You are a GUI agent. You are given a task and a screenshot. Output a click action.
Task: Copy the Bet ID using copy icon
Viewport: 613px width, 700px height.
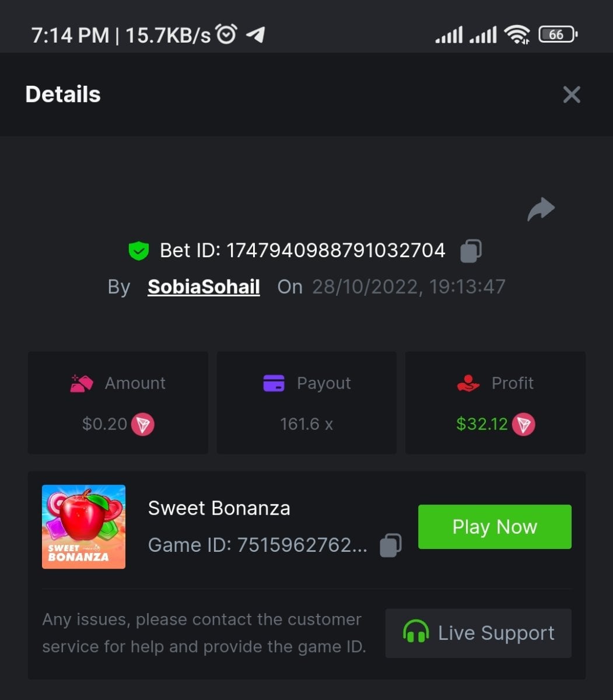[471, 251]
